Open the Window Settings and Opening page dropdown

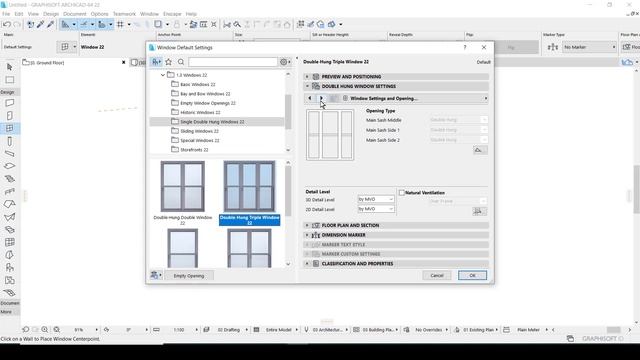click(415, 98)
